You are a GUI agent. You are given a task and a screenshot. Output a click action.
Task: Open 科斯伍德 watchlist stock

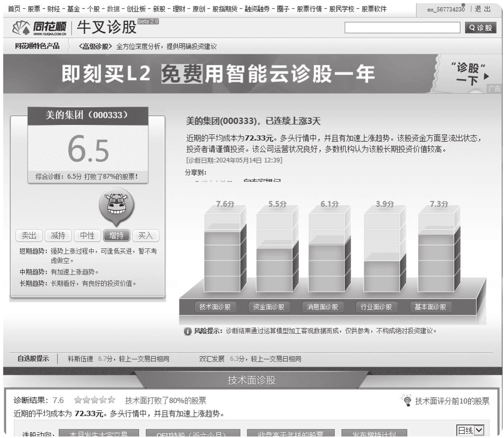80,359
